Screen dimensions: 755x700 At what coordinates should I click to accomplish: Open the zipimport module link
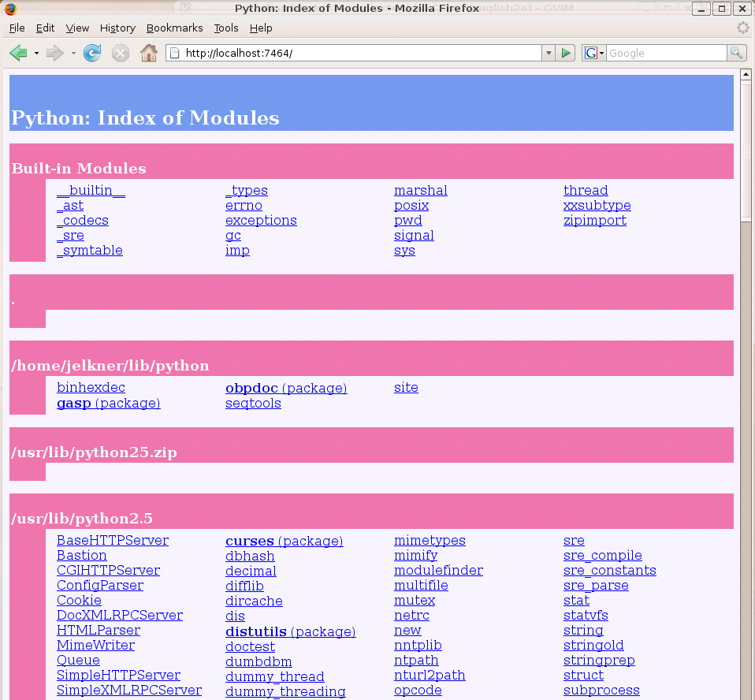click(594, 221)
